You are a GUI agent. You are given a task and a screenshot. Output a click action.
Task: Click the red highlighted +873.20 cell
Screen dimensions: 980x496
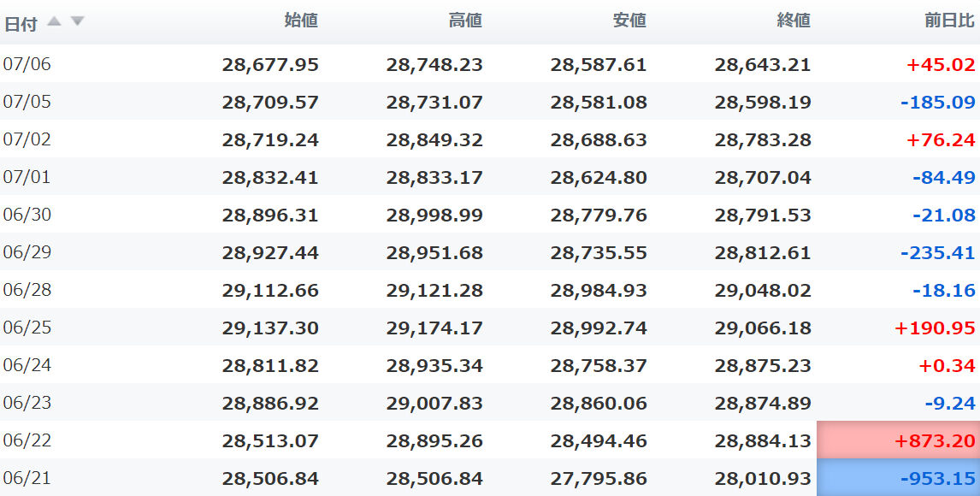898,440
